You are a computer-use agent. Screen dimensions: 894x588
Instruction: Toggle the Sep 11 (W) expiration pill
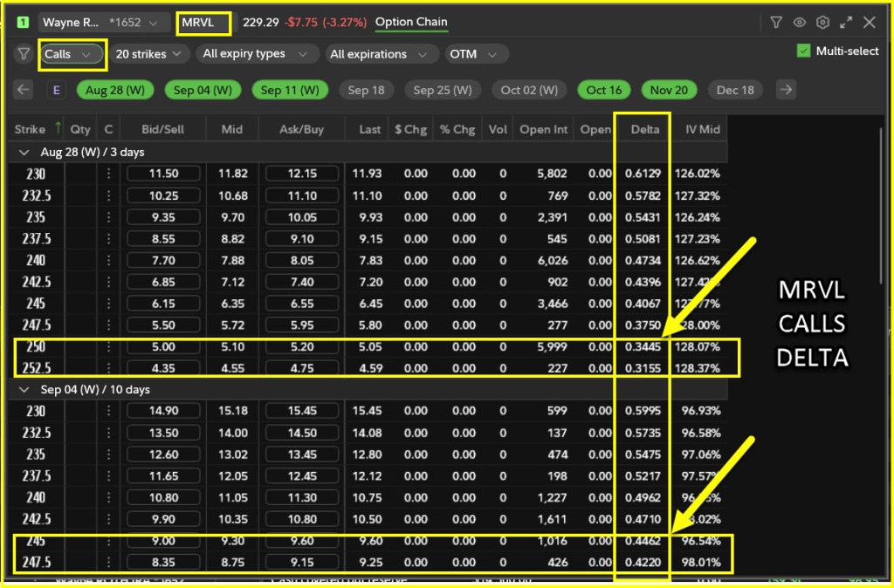pos(290,90)
